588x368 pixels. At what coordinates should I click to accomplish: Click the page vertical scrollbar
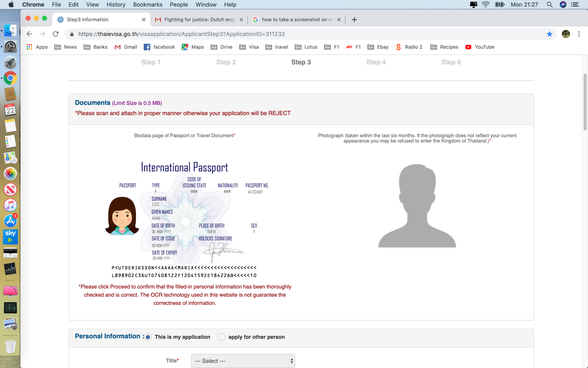click(585, 102)
